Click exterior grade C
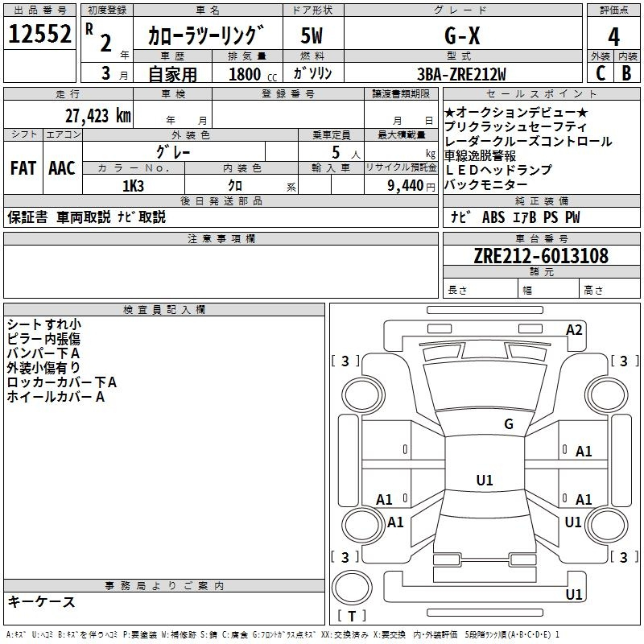 (x=601, y=73)
